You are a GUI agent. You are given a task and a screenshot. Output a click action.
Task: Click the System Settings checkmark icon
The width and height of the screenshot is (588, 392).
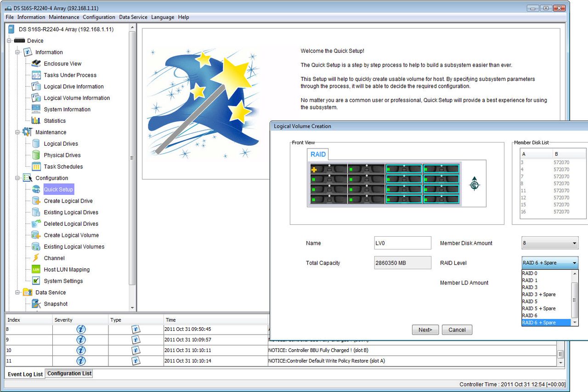point(36,281)
